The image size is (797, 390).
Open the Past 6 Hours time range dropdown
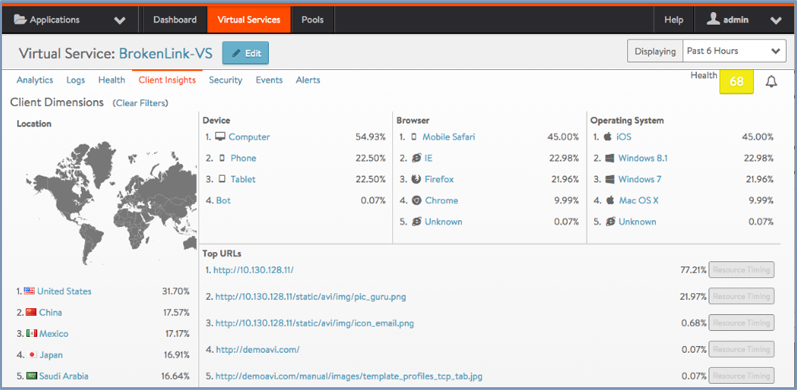pyautogui.click(x=733, y=51)
